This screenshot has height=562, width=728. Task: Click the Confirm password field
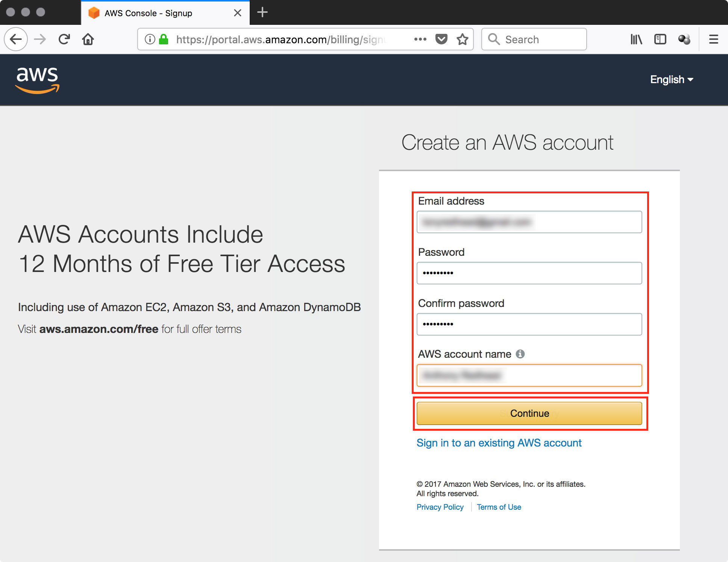tap(529, 324)
